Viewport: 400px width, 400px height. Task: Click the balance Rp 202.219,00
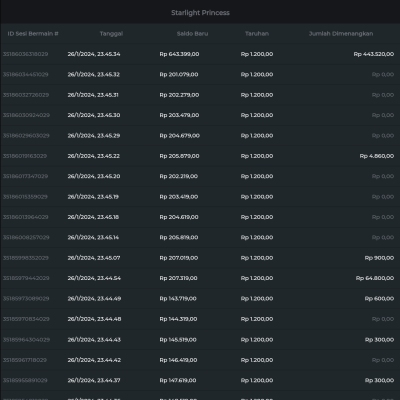point(179,176)
